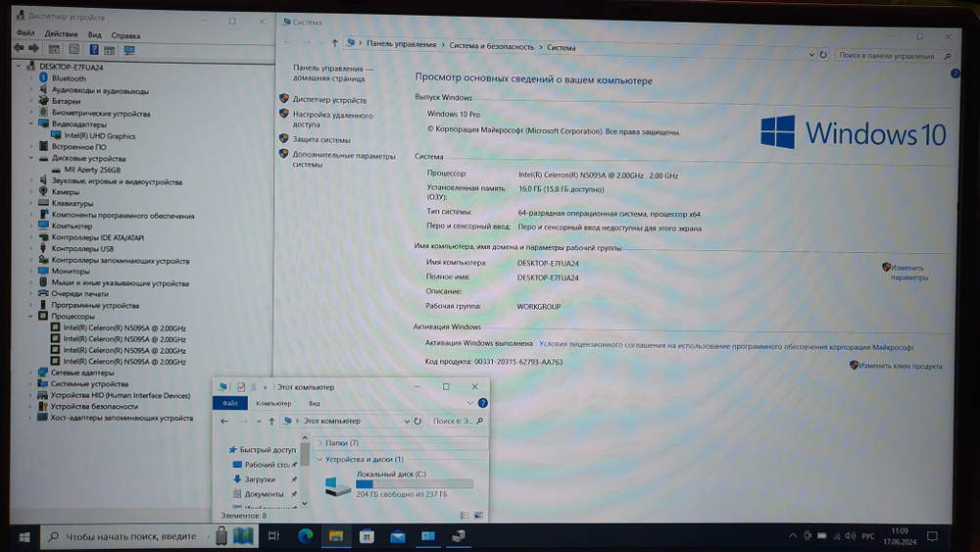Select Intel(R) UHD Graphics adapter
The image size is (980, 552).
(99, 135)
